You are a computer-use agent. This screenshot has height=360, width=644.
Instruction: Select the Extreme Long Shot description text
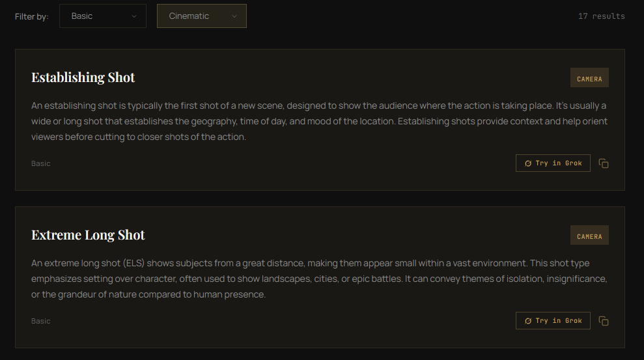click(x=319, y=279)
